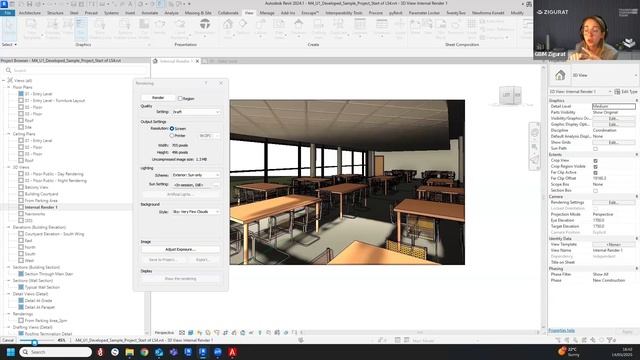
Task: Switch to the Architecture ribbon tab
Action: click(x=30, y=13)
